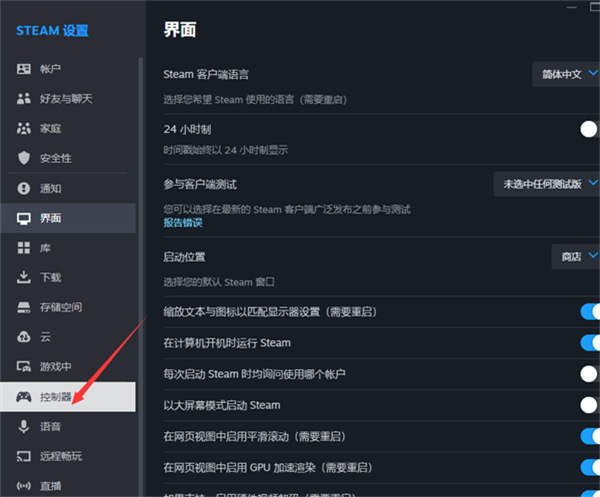The height and width of the screenshot is (497, 600).
Task: Click the 选择您的默认 Steam 窗口 description
Action: tap(219, 282)
